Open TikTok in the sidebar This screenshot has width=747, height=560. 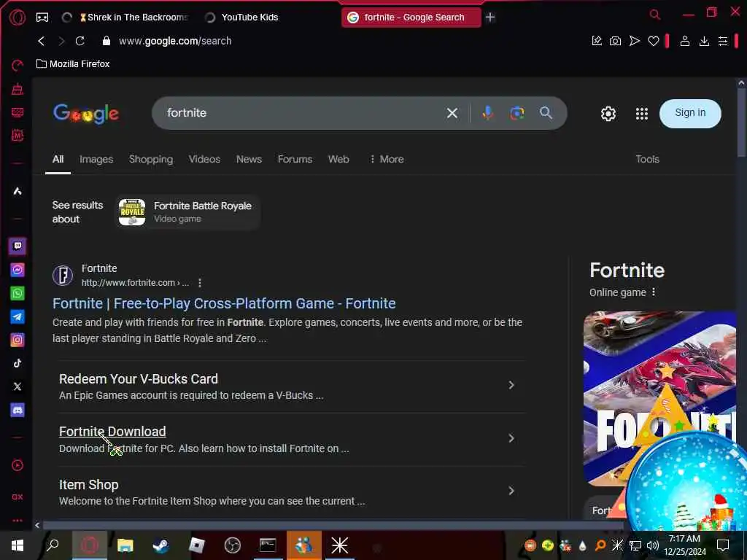tap(18, 363)
